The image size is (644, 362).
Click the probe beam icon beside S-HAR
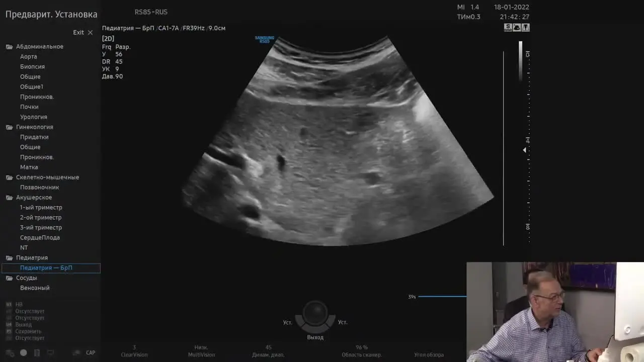point(525,28)
